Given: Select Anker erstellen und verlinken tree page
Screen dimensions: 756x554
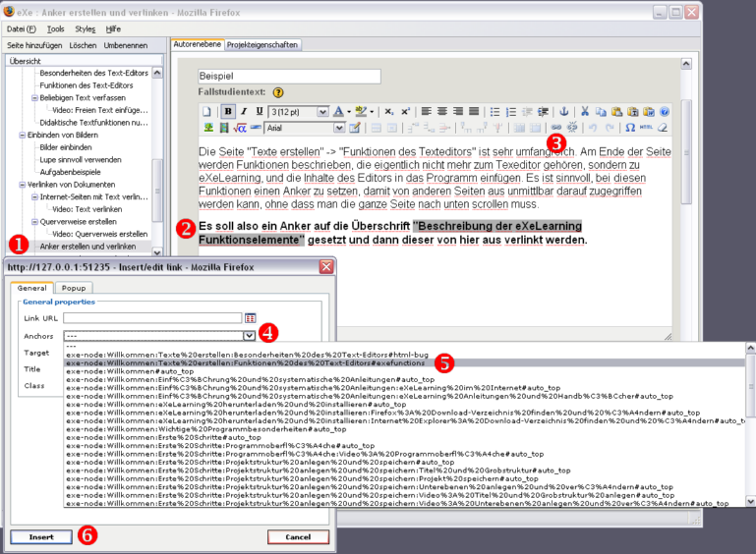Looking at the screenshot, I should [87, 247].
